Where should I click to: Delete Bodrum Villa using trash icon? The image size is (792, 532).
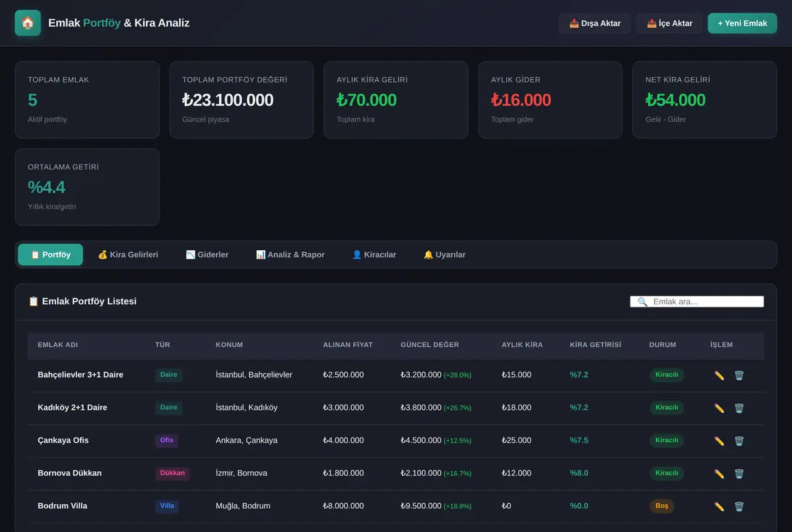(739, 506)
